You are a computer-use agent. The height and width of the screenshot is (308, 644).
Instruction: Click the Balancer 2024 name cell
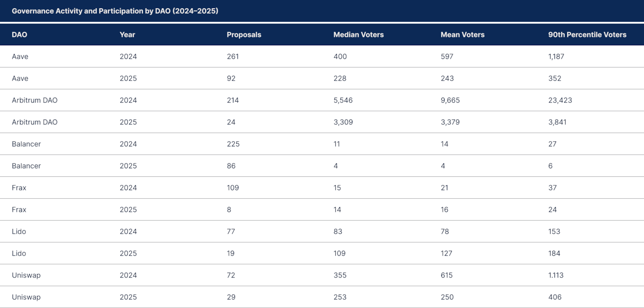pyautogui.click(x=26, y=144)
